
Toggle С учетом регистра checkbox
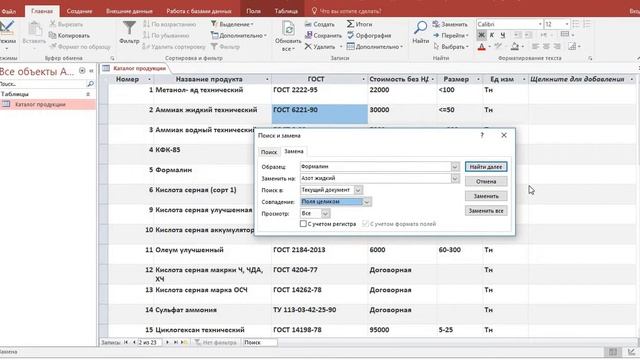point(303,224)
